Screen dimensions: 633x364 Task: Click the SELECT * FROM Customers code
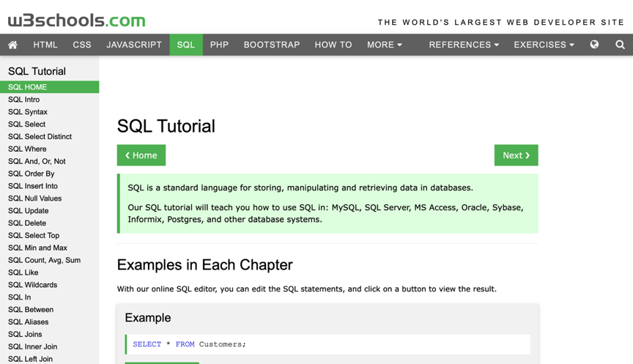click(189, 344)
